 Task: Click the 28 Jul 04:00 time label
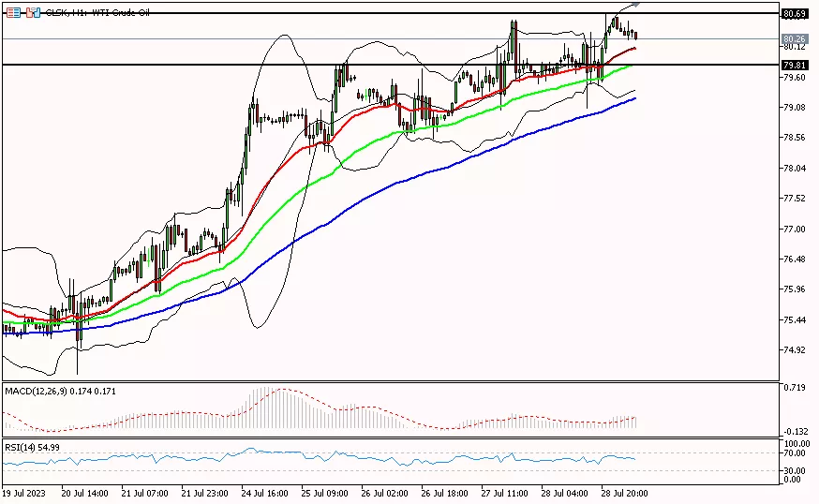[565, 493]
